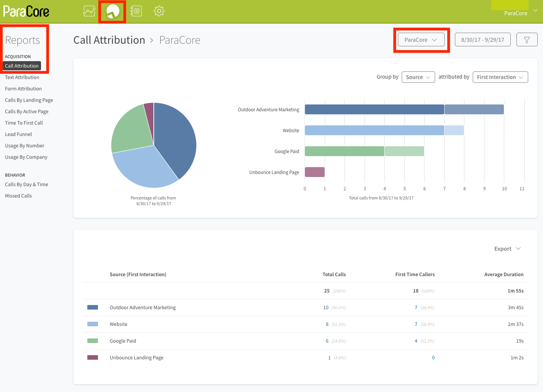The image size is (543, 392).
Task: Click the Source (First Interaction) column header
Action: pyautogui.click(x=138, y=274)
